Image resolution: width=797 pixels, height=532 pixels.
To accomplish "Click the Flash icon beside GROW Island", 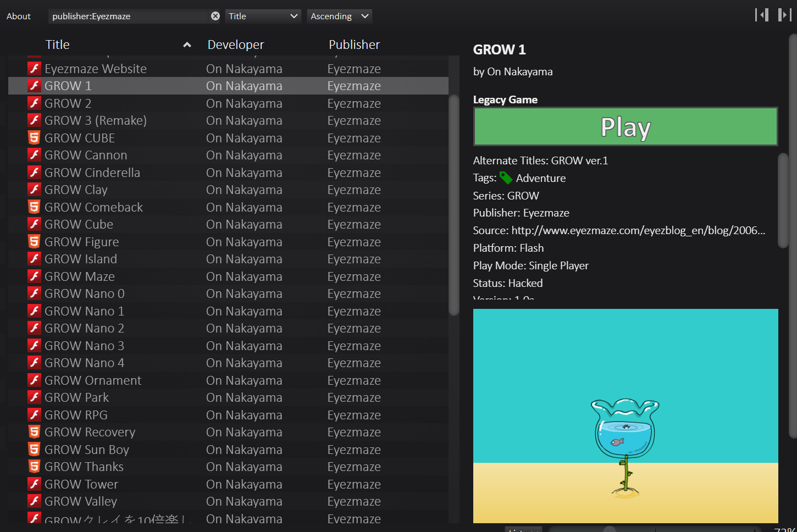I will tap(34, 259).
